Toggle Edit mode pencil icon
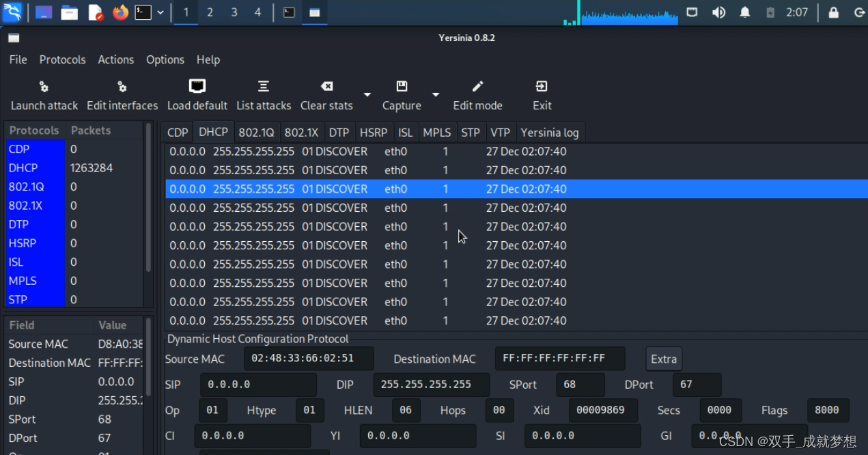 point(477,86)
